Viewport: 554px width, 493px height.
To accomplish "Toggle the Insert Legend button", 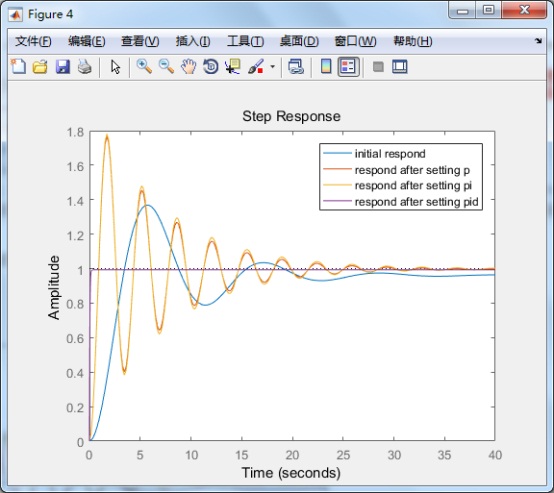I will tap(348, 66).
